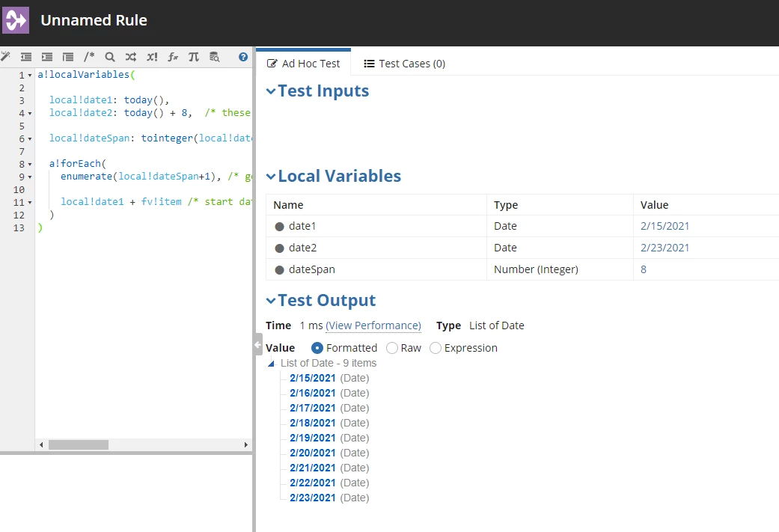Select output item 2/15/2021
This screenshot has height=532, width=779.
coord(313,378)
